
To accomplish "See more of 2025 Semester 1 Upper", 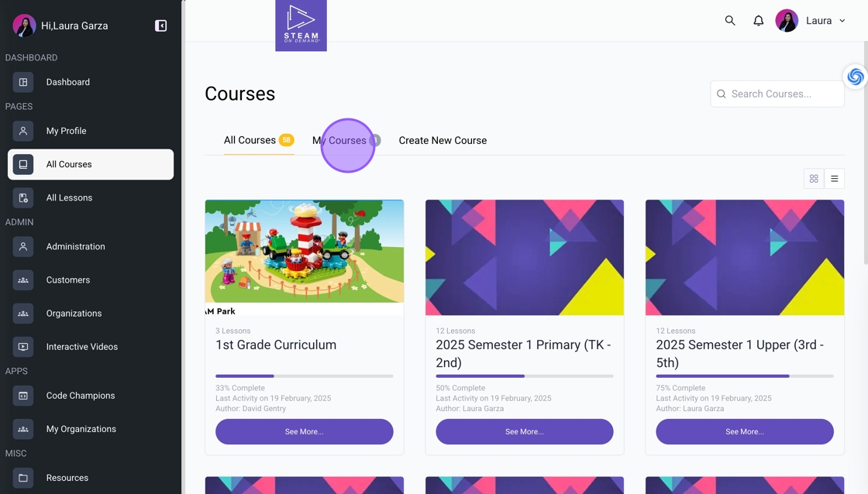I will click(745, 431).
